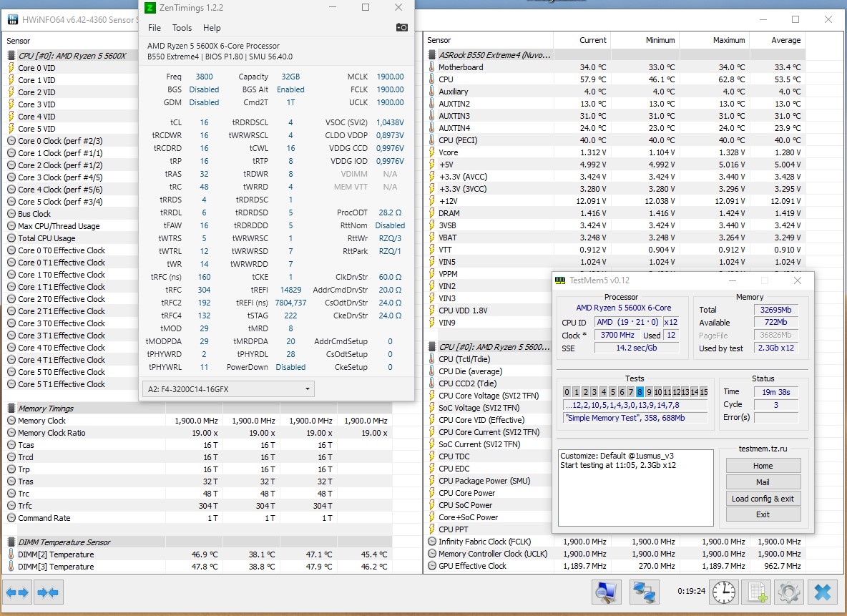Image resolution: width=847 pixels, height=616 pixels.
Task: Select test number 8 box in TestMem5
Action: click(640, 392)
